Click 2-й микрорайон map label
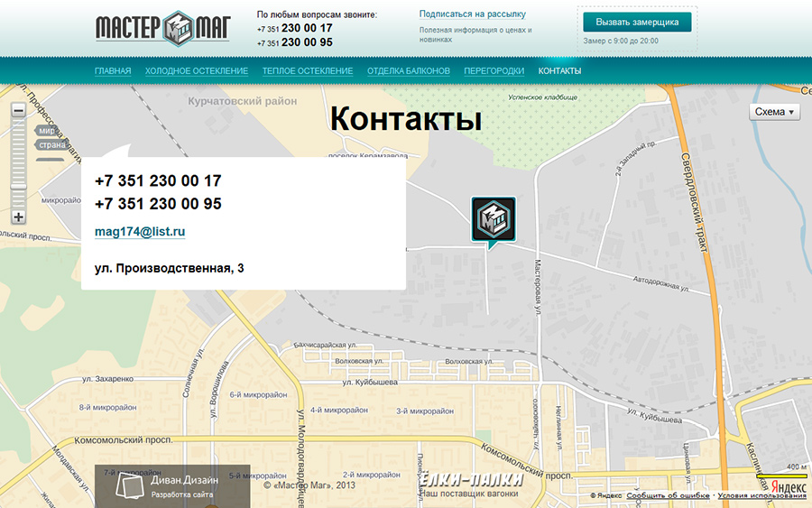 click(x=372, y=475)
